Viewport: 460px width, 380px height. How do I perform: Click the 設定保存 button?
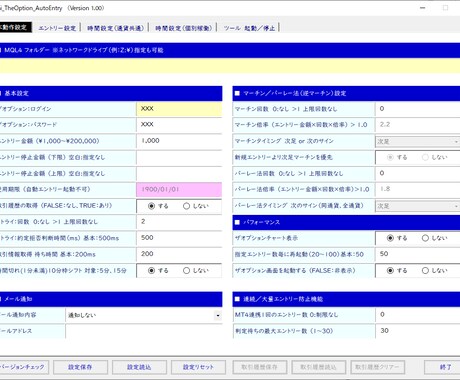pyautogui.click(x=80, y=367)
